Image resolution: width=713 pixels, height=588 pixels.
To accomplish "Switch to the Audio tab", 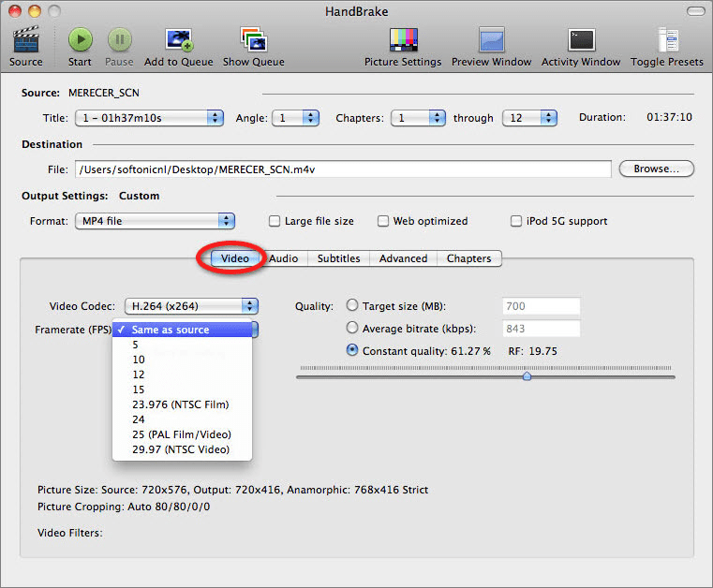I will click(284, 258).
